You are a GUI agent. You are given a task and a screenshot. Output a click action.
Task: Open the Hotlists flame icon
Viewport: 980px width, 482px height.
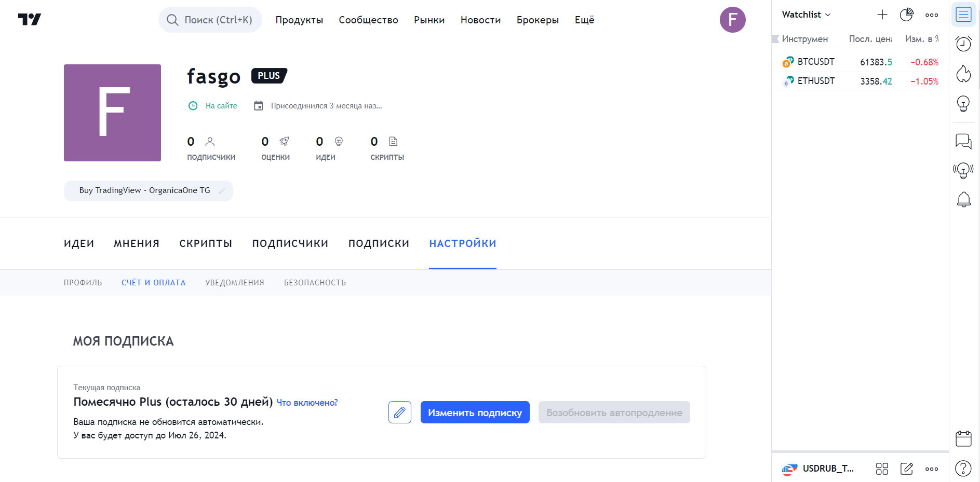click(x=963, y=74)
